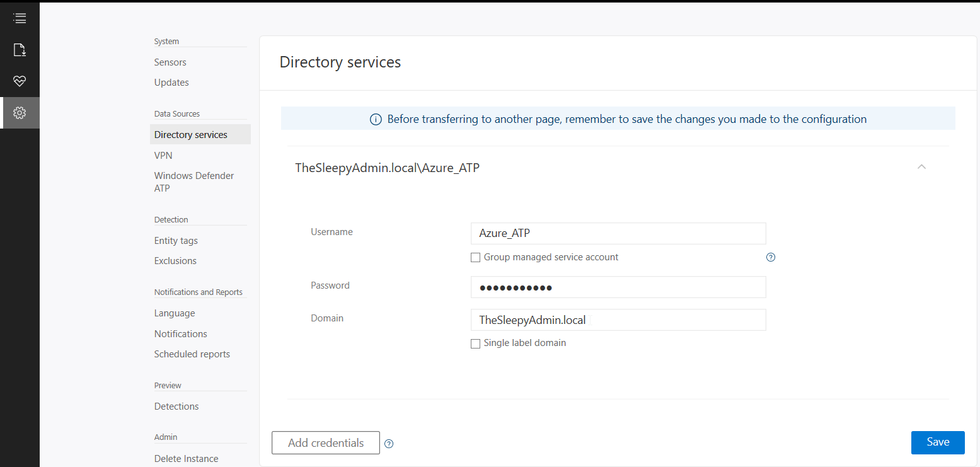Enable Group managed service account checkbox

coord(476,258)
